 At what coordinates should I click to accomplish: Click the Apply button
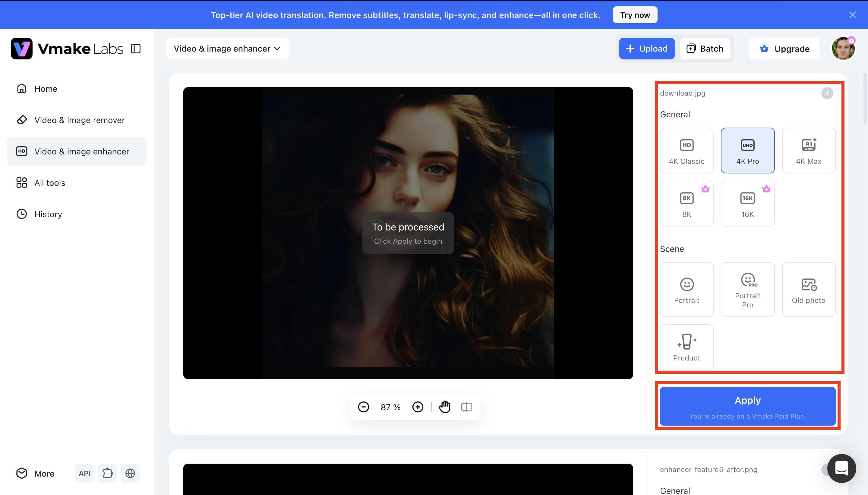pos(748,406)
